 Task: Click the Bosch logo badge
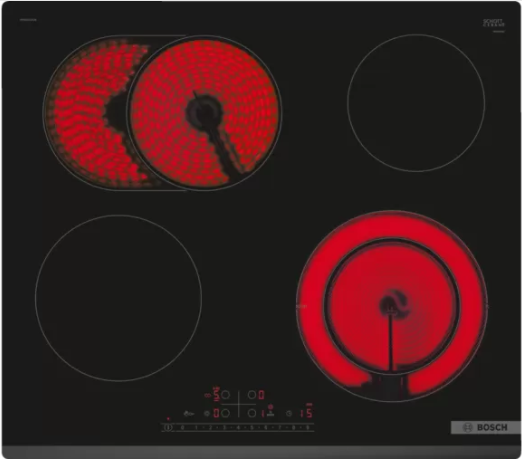coord(485,427)
